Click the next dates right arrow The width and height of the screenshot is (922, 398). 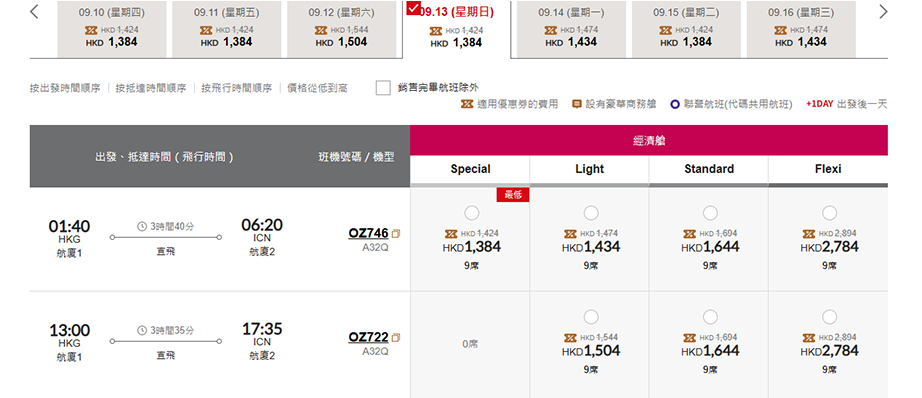tap(883, 11)
